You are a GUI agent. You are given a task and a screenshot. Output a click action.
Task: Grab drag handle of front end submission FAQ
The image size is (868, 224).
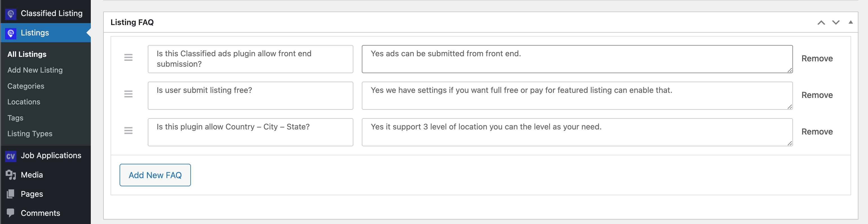click(x=128, y=57)
